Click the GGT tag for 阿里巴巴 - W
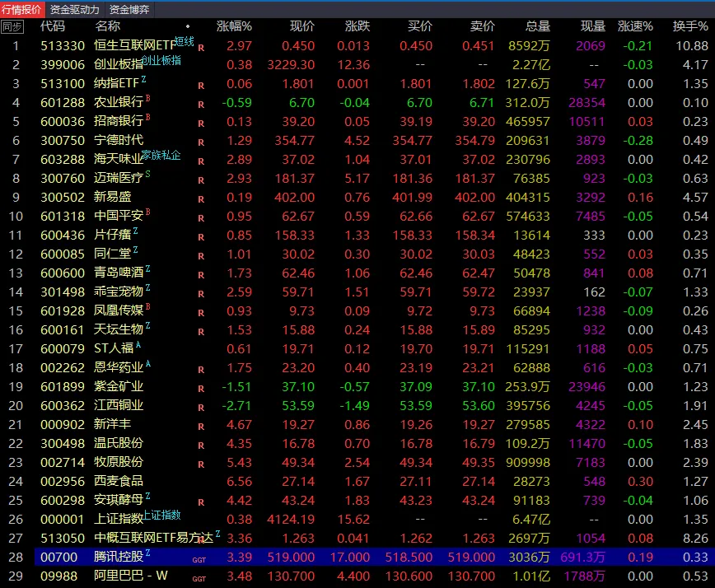The width and height of the screenshot is (715, 588). pos(199,579)
